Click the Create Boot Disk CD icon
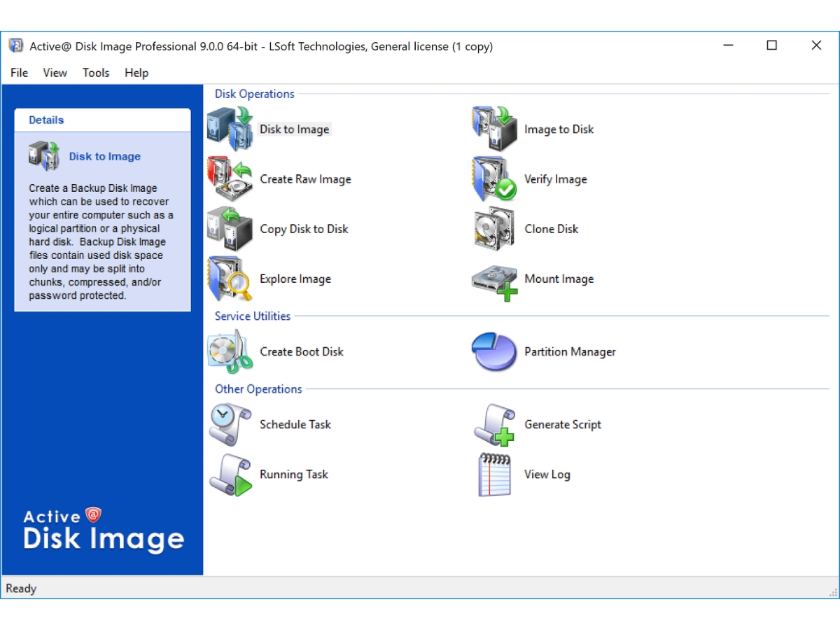The image size is (840, 630). point(230,351)
